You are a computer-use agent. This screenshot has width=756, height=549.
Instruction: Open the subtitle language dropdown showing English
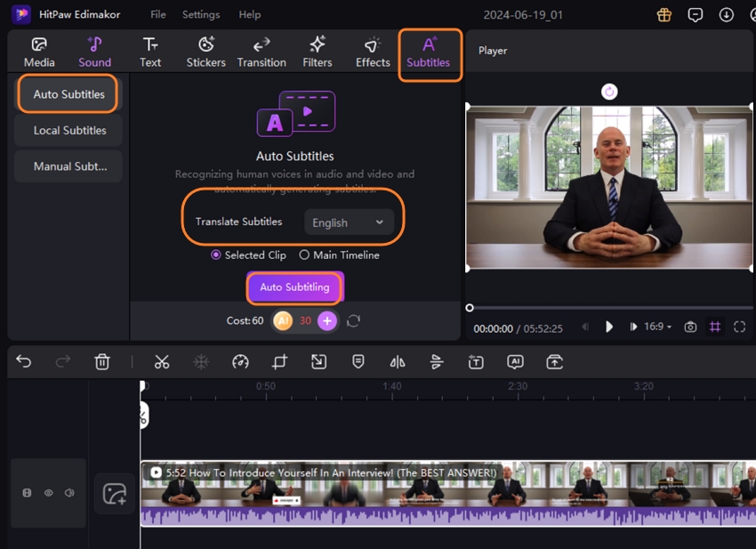pyautogui.click(x=350, y=222)
